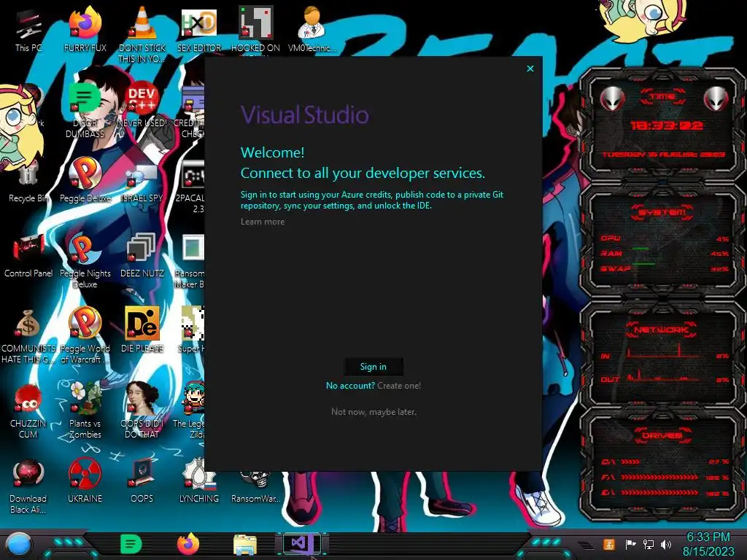
Task: Open the De DIE PLEASE shortcut
Action: point(142,330)
